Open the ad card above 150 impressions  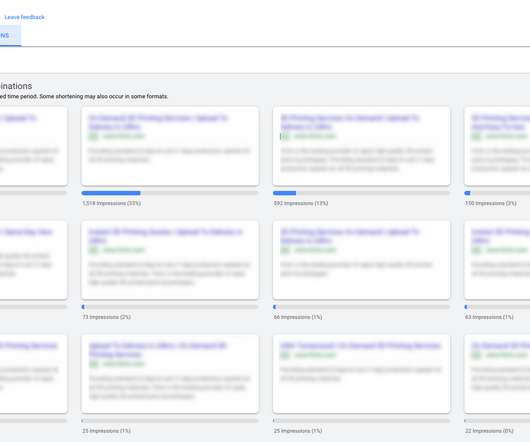[497, 146]
